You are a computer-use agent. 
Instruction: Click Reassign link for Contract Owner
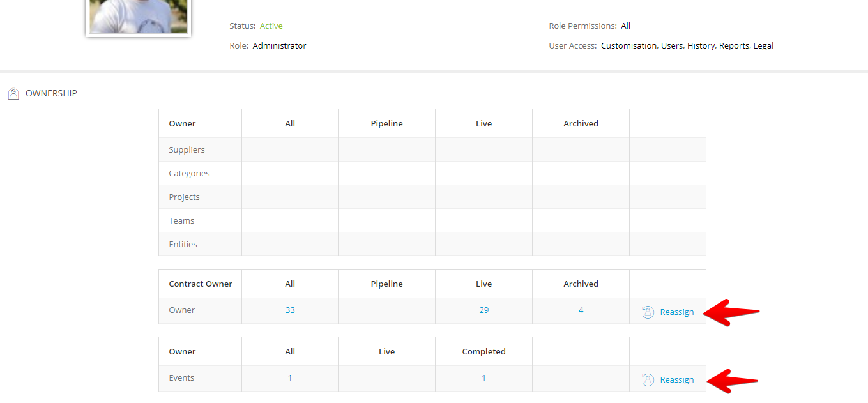pyautogui.click(x=677, y=312)
